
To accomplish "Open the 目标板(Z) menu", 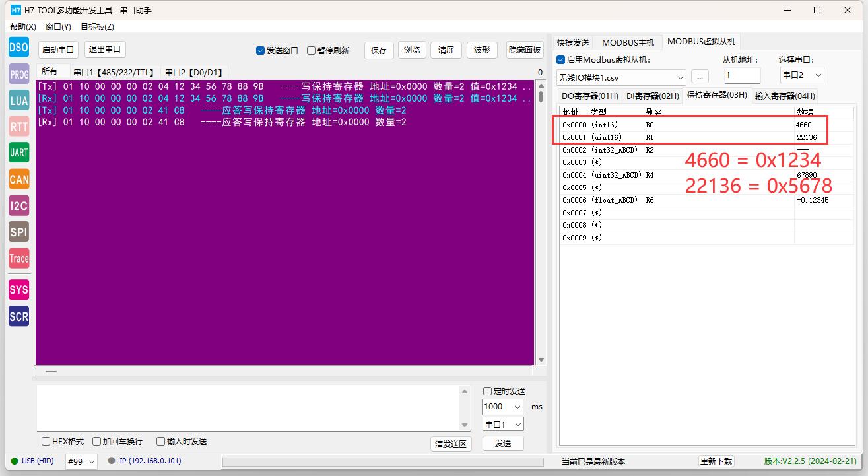I will (x=97, y=27).
